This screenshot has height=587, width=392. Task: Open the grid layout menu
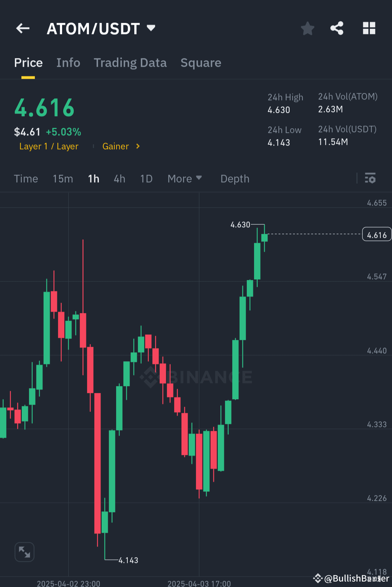[x=369, y=28]
